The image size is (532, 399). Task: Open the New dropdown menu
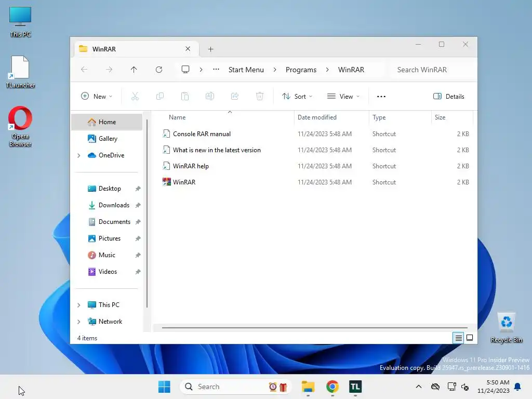click(x=97, y=96)
